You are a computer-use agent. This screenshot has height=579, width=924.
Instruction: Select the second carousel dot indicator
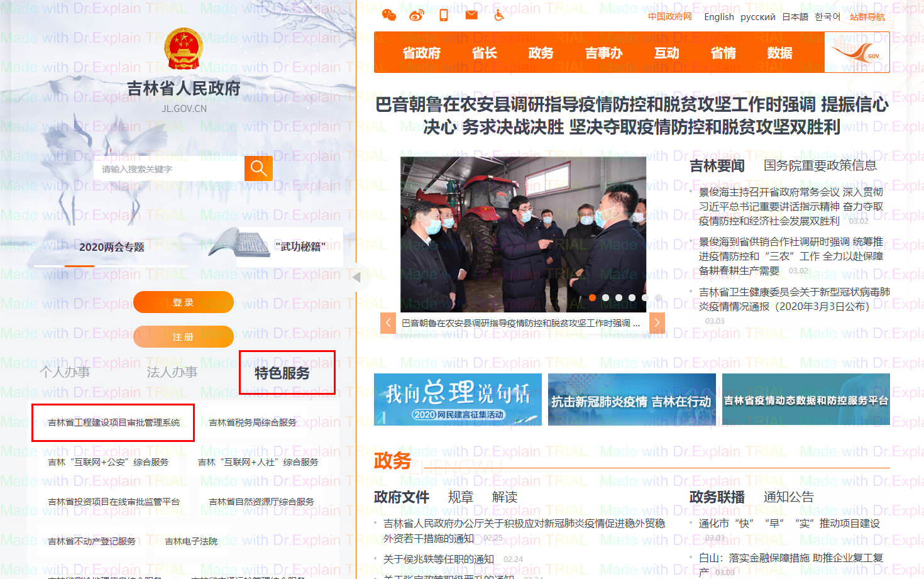605,298
